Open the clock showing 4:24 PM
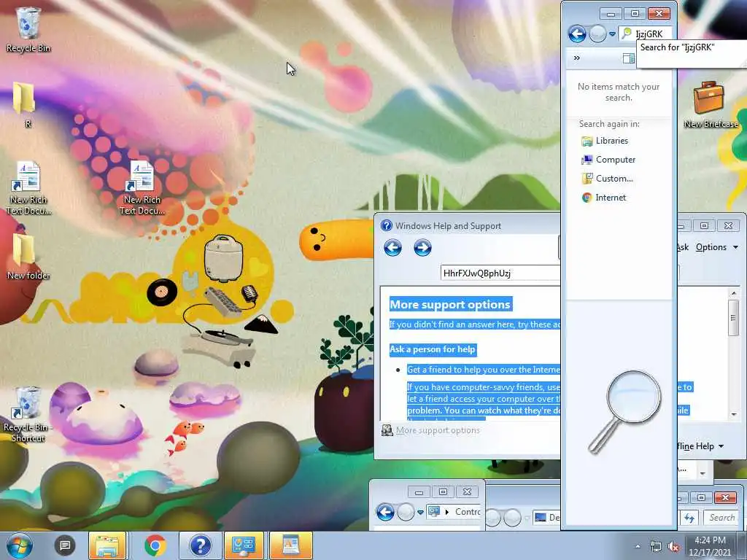 (710, 546)
